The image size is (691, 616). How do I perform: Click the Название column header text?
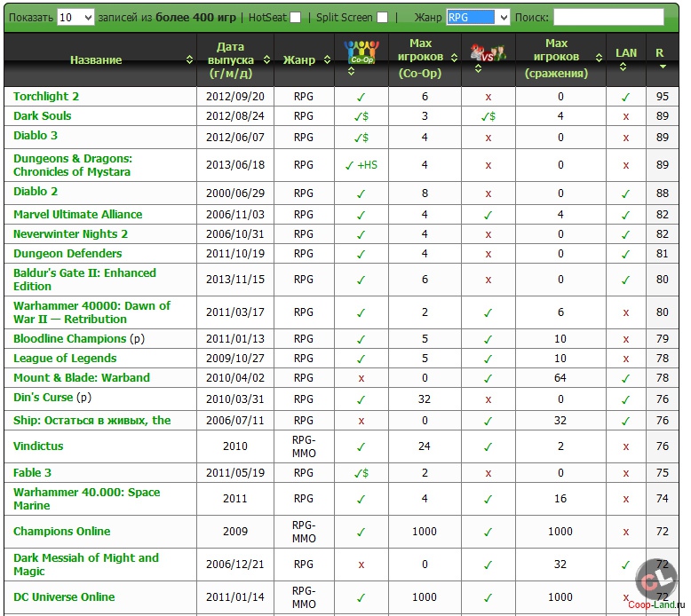point(96,59)
